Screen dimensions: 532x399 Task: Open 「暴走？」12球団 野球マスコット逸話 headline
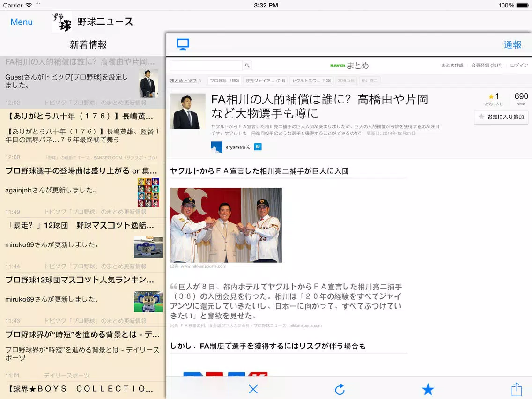tap(80, 225)
